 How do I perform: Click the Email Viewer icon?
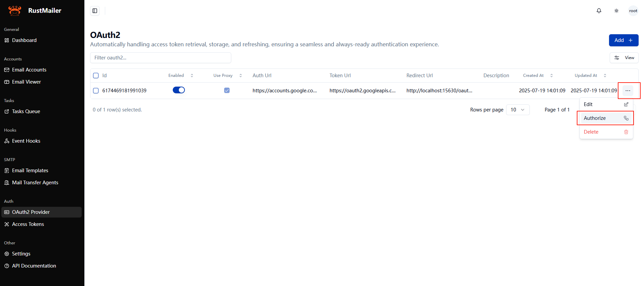[x=7, y=82]
